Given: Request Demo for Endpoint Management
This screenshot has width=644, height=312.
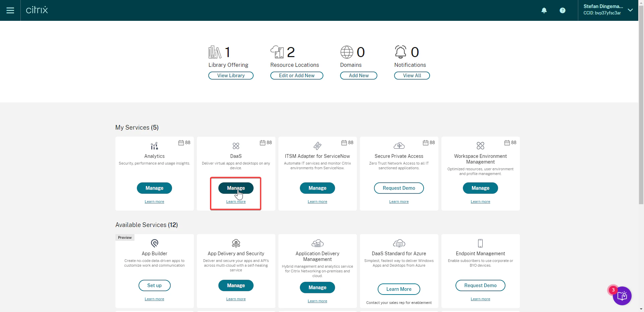Looking at the screenshot, I should click(x=480, y=285).
